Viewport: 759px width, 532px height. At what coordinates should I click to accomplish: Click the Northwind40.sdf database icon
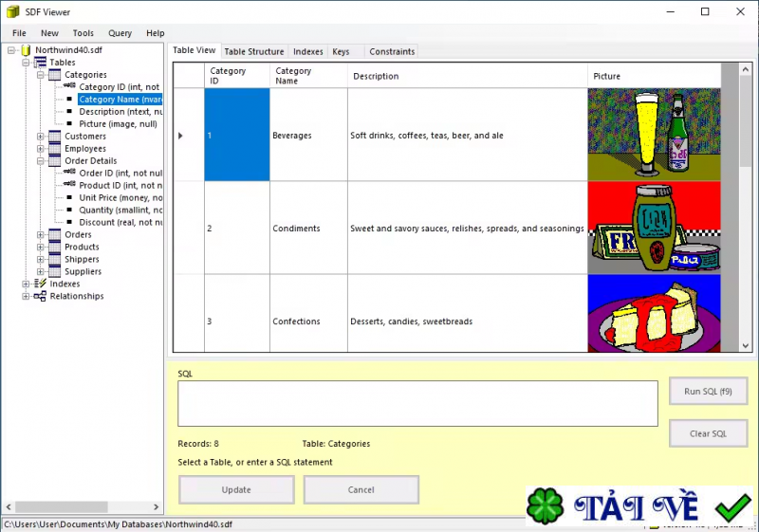click(27, 50)
